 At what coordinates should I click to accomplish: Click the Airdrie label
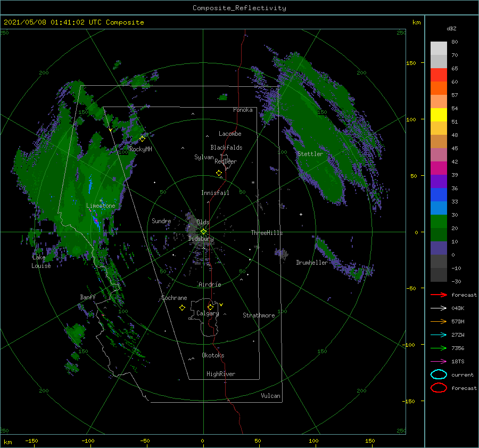click(x=210, y=284)
